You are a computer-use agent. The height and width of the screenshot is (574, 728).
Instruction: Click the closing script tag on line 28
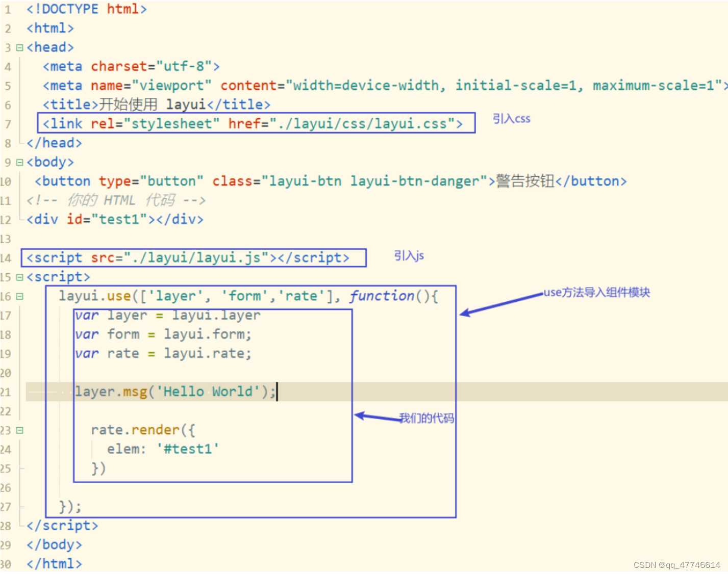point(62,526)
